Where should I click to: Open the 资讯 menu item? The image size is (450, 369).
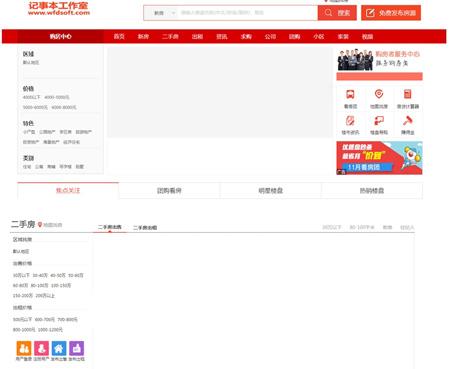[222, 36]
